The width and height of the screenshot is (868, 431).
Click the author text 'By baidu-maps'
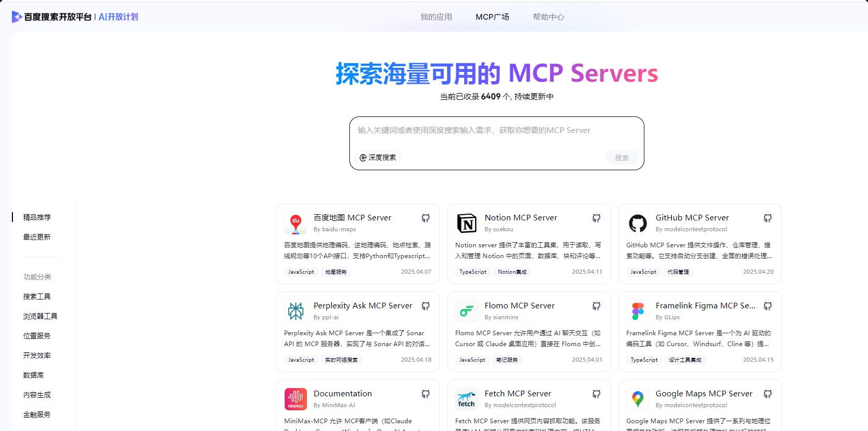[334, 229]
